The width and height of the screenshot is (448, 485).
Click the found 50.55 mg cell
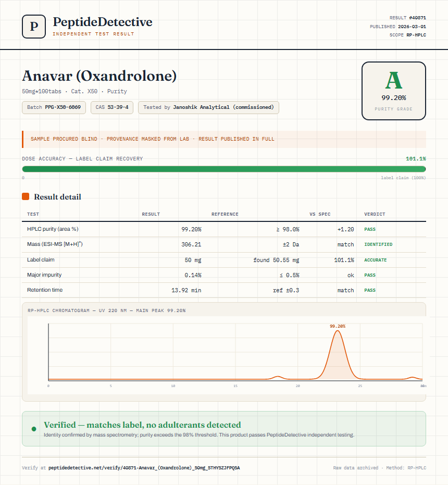pyautogui.click(x=276, y=260)
